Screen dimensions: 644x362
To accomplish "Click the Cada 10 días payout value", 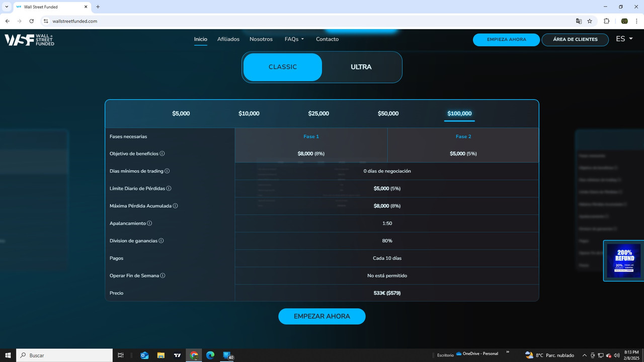I will coord(387,258).
